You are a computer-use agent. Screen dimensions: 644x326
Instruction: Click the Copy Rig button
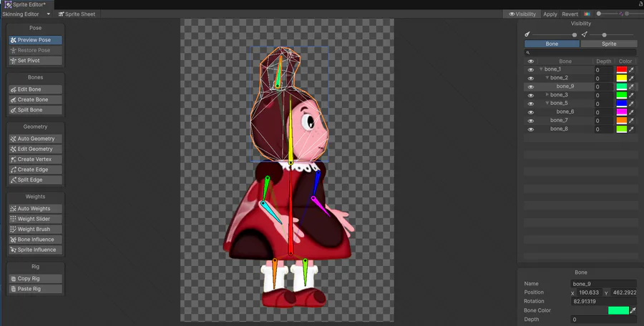35,278
